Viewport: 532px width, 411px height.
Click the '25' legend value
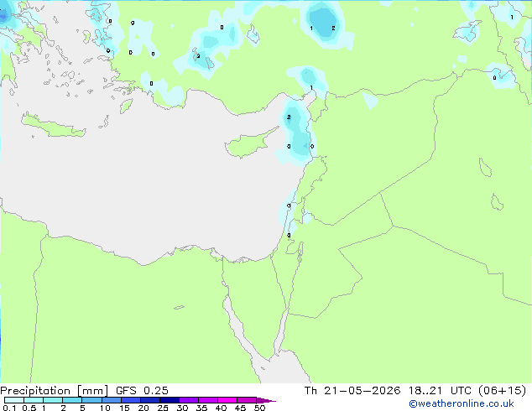[x=163, y=408]
